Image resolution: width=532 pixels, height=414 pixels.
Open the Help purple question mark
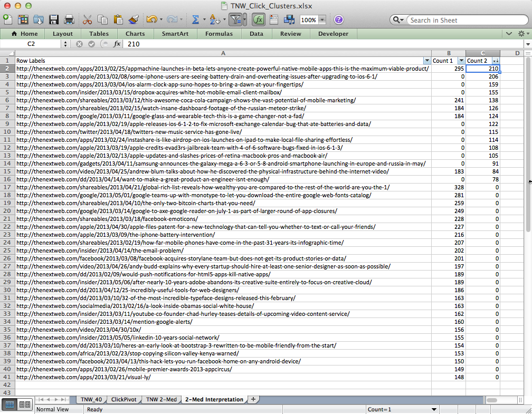pos(338,20)
